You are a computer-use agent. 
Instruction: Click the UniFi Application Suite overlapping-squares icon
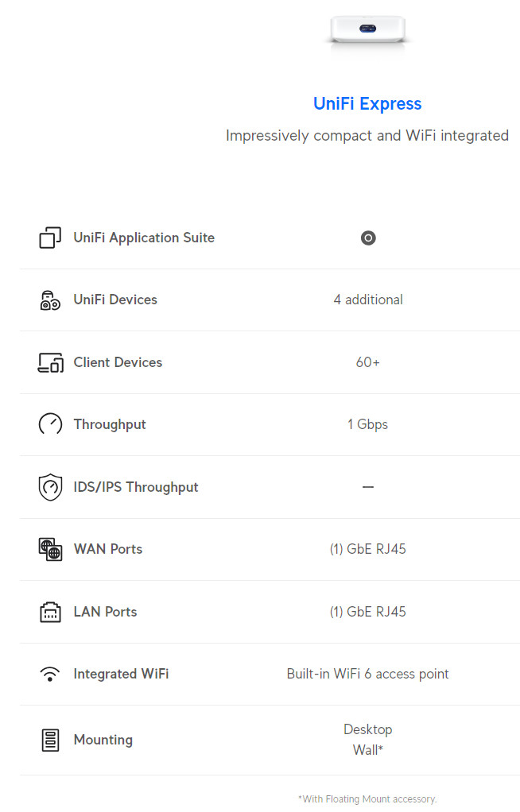(x=50, y=238)
